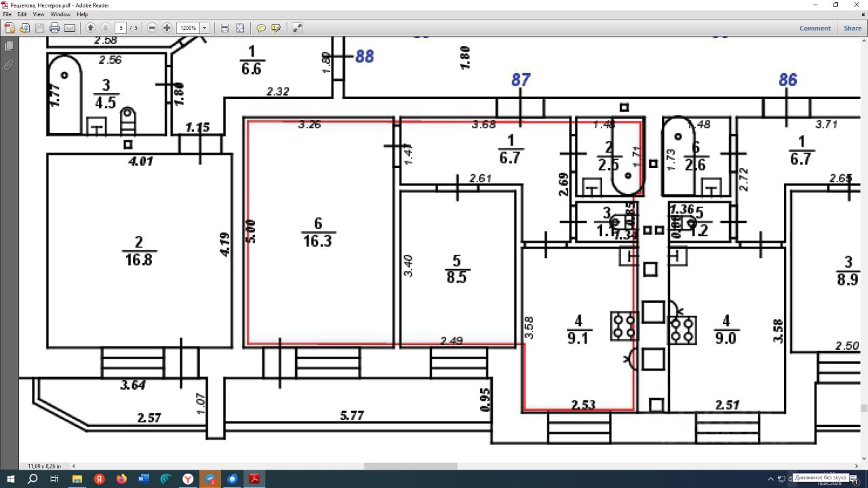Open the page thumbnails side panel
The image size is (868, 488).
point(9,46)
